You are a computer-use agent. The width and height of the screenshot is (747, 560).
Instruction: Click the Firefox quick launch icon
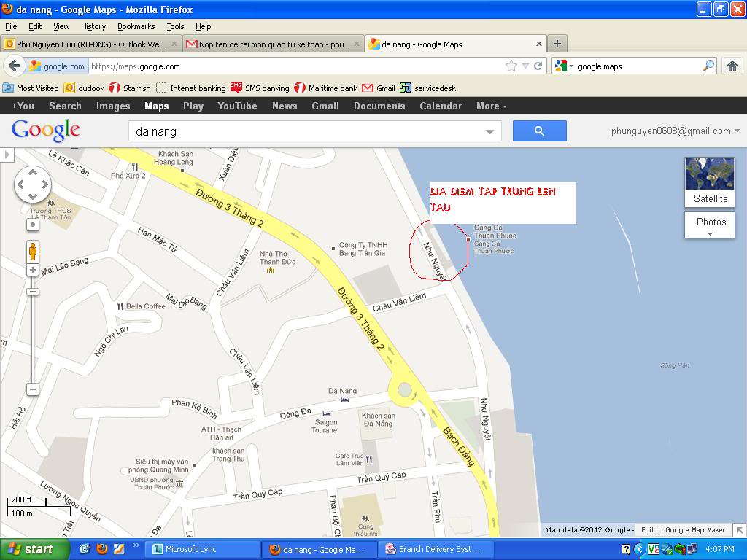(x=101, y=549)
